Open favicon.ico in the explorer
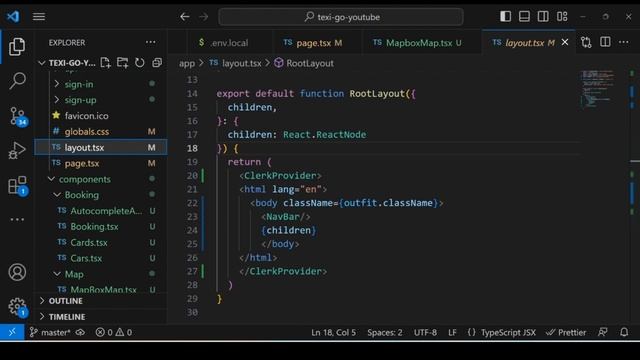 pyautogui.click(x=100, y=116)
